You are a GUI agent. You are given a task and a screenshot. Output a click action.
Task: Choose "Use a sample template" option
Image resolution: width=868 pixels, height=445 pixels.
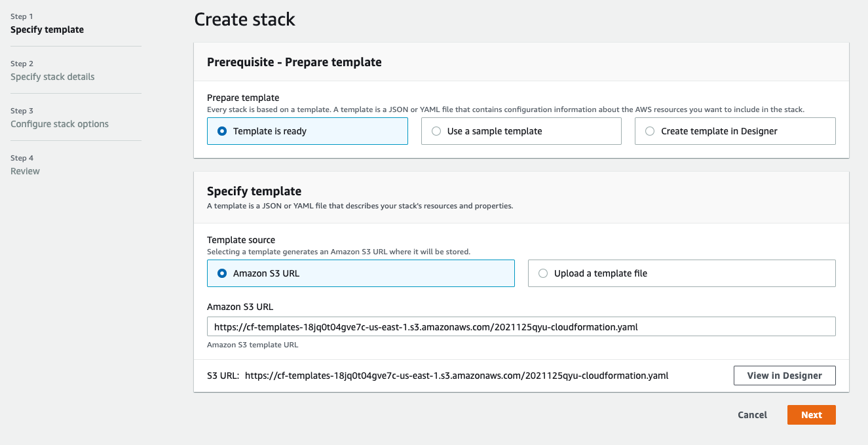tap(436, 131)
